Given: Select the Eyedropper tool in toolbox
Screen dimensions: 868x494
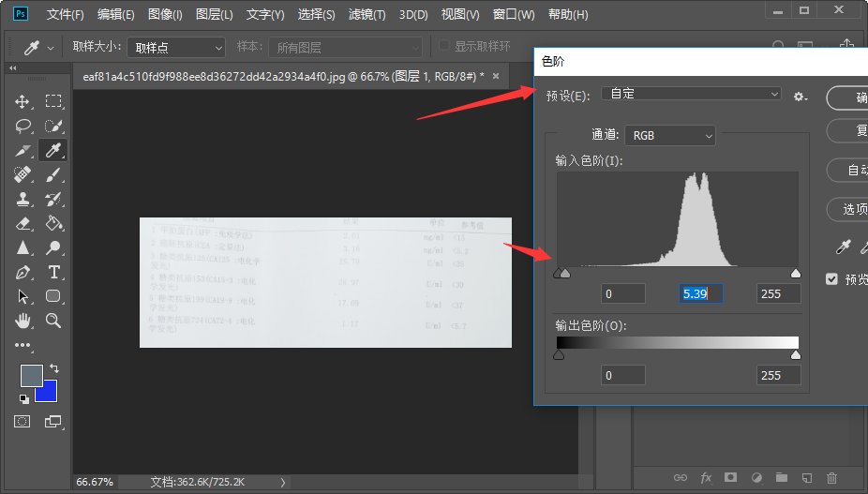Looking at the screenshot, I should [53, 150].
